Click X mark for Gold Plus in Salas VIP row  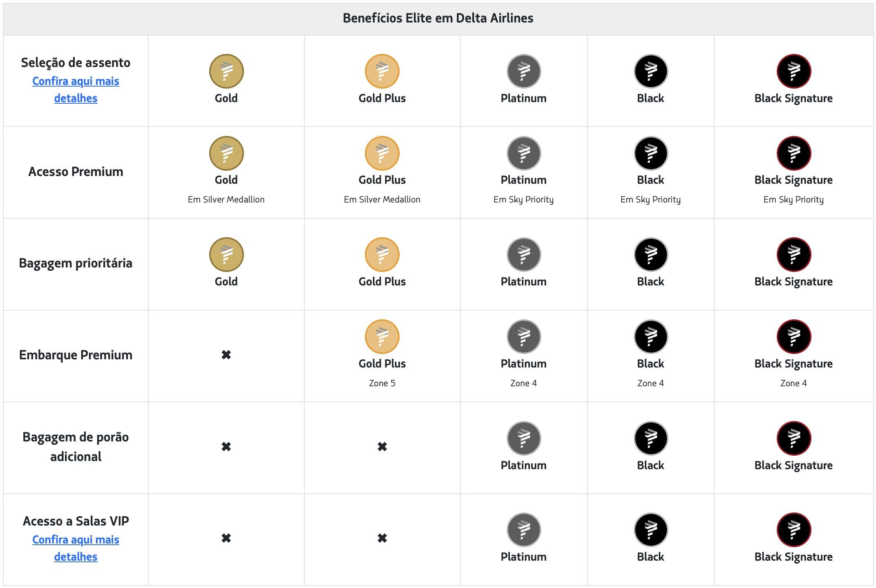tap(382, 538)
